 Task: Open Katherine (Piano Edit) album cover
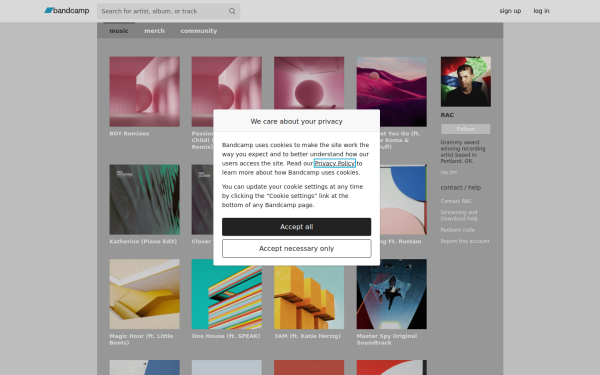point(145,199)
